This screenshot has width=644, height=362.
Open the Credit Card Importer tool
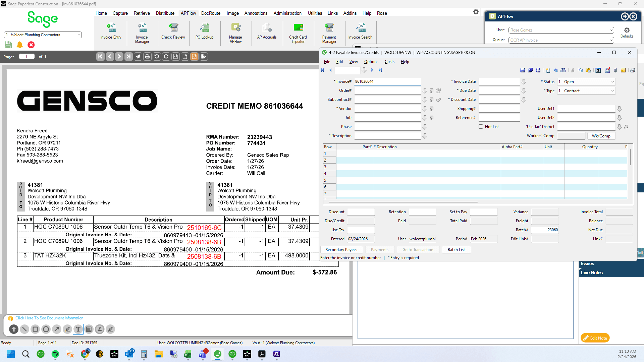click(x=298, y=33)
